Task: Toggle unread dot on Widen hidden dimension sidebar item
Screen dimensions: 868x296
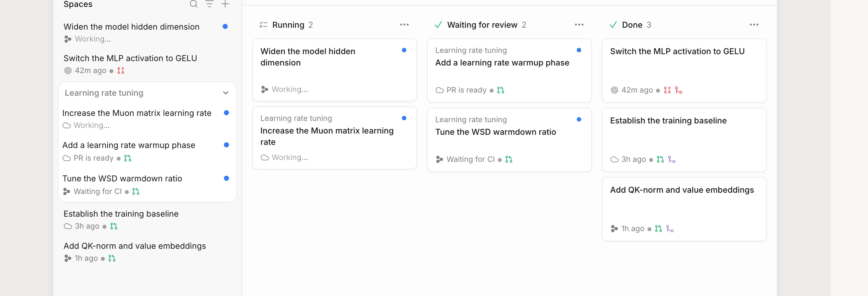Action: [x=225, y=27]
